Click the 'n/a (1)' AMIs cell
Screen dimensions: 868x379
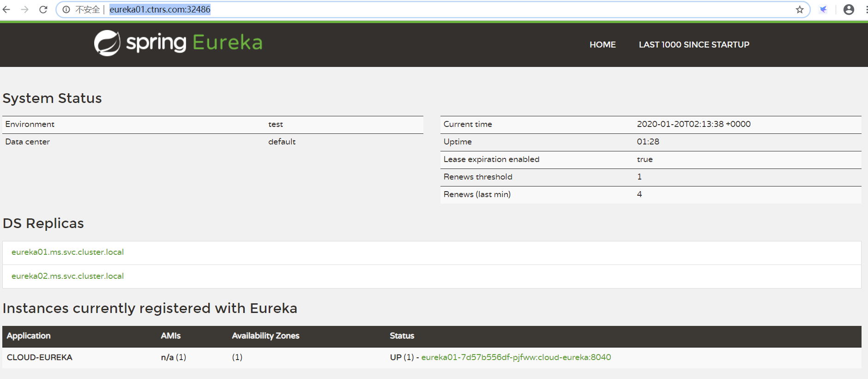(174, 357)
